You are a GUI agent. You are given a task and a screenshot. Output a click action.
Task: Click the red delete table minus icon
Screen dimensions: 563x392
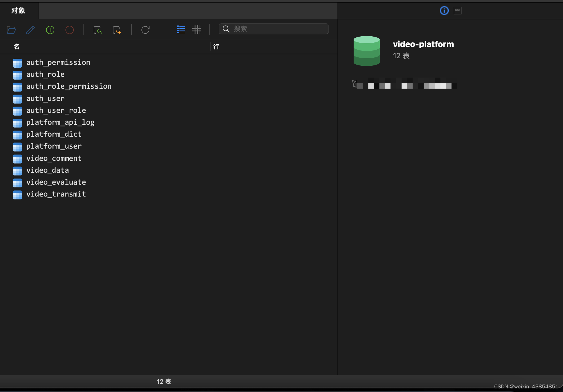pos(70,30)
